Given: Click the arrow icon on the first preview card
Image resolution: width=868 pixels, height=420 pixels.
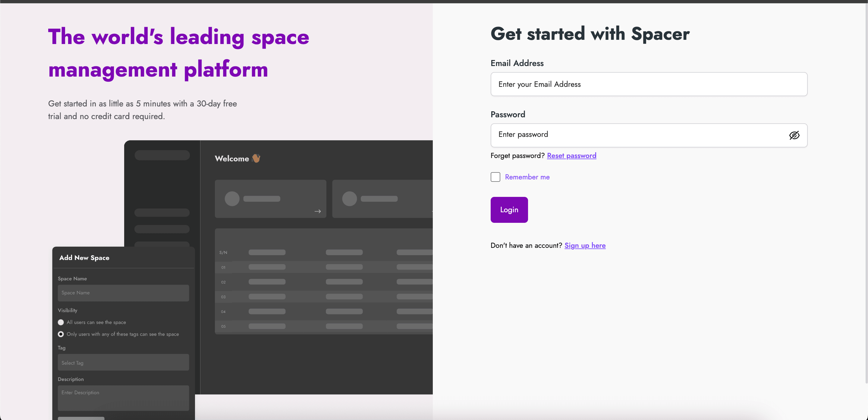Looking at the screenshot, I should point(317,211).
